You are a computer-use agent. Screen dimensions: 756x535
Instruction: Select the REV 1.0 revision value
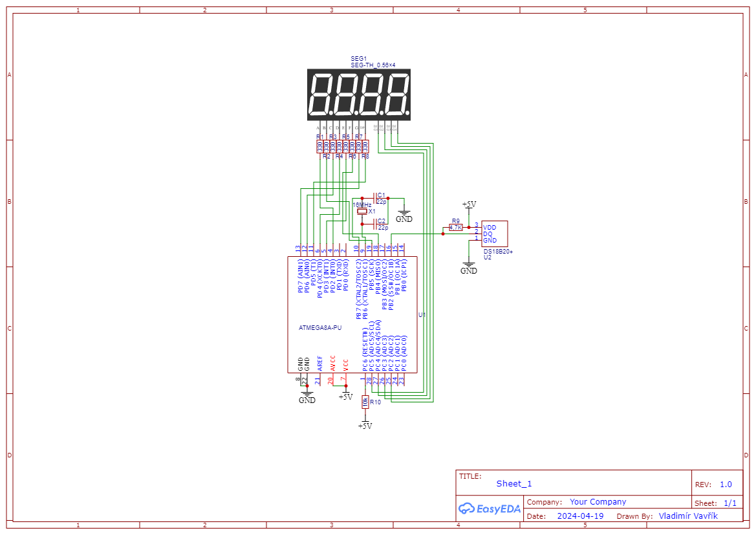726,485
